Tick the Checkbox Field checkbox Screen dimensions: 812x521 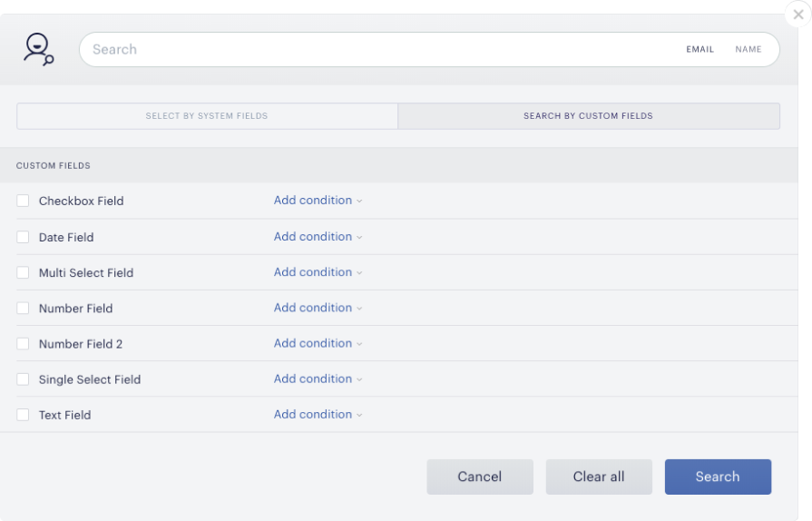[23, 201]
